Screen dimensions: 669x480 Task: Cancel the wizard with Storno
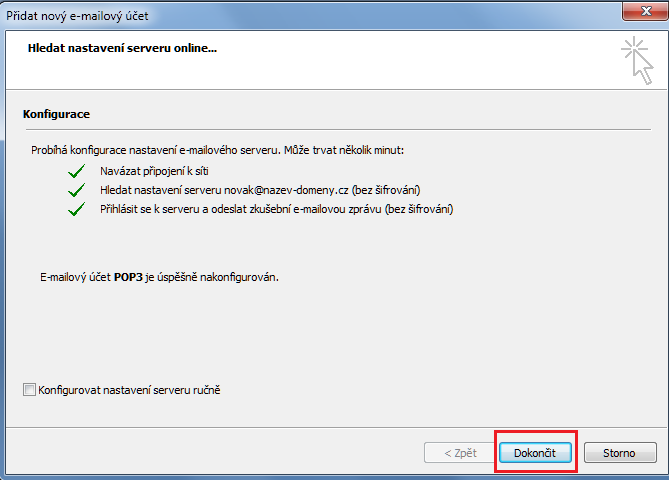(x=619, y=453)
